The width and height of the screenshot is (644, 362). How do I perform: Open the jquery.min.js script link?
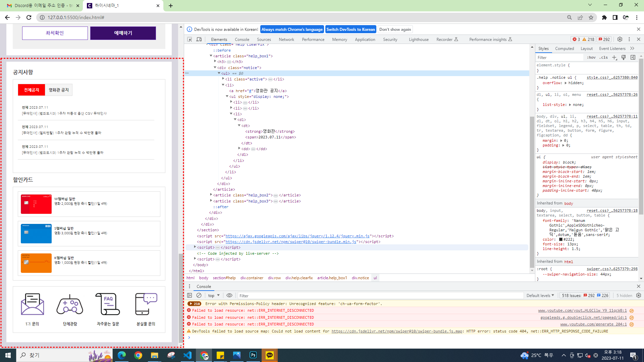tap(297, 236)
